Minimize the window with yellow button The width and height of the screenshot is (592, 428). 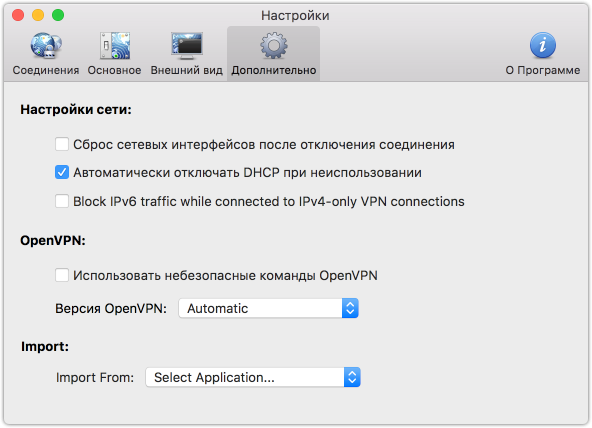pos(38,15)
